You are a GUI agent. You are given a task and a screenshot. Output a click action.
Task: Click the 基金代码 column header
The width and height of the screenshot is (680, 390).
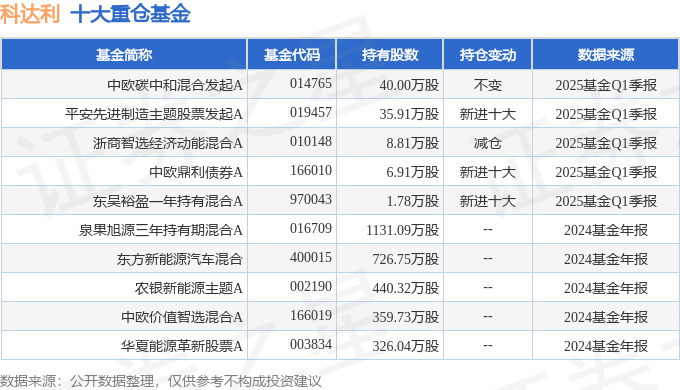click(x=291, y=55)
